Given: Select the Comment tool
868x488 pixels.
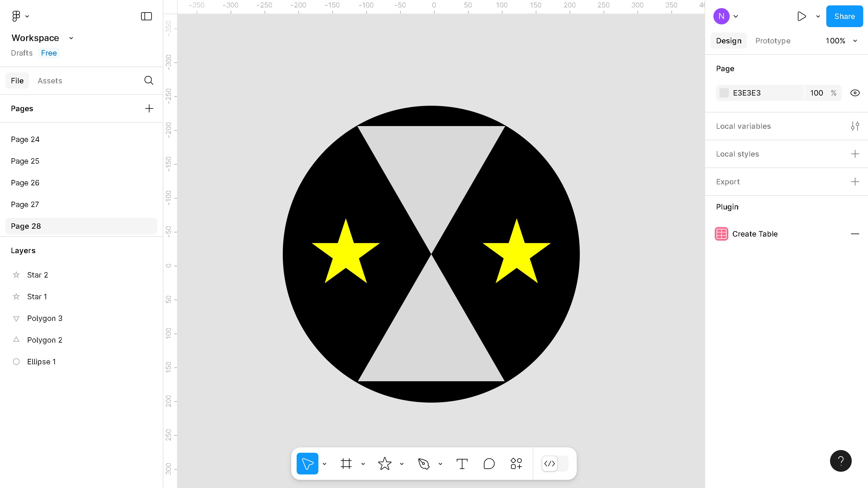Looking at the screenshot, I should pyautogui.click(x=489, y=464).
